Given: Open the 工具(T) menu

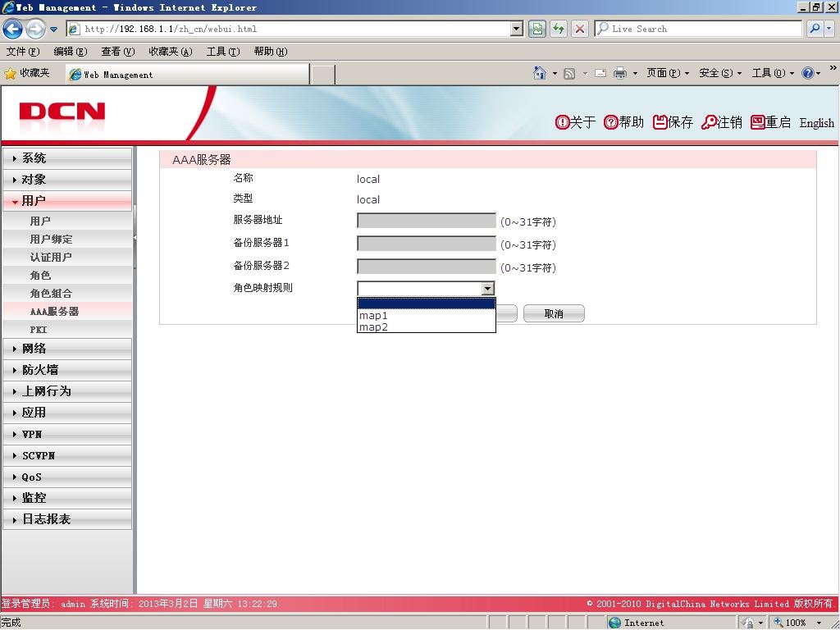Looking at the screenshot, I should click(223, 52).
